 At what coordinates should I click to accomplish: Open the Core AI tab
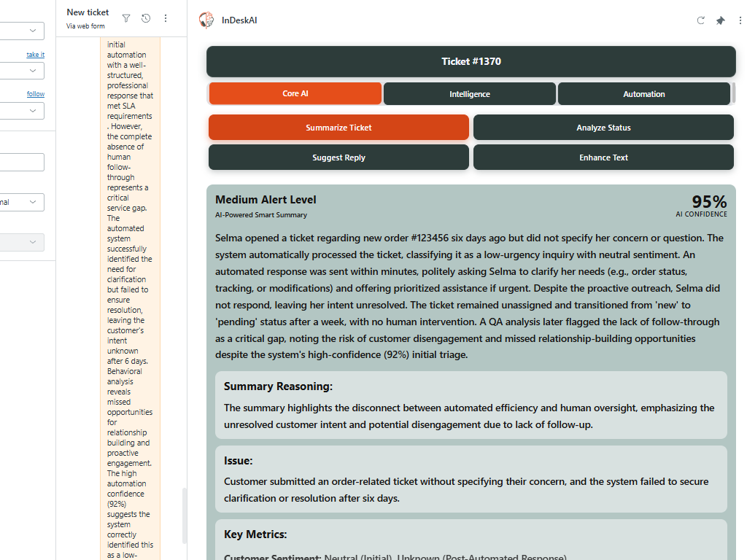pos(295,93)
